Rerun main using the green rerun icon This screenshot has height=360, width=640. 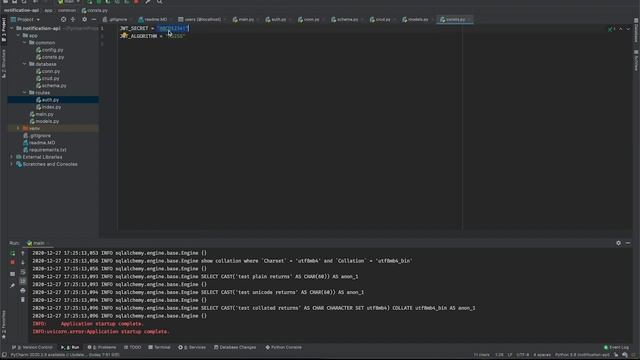click(13, 253)
